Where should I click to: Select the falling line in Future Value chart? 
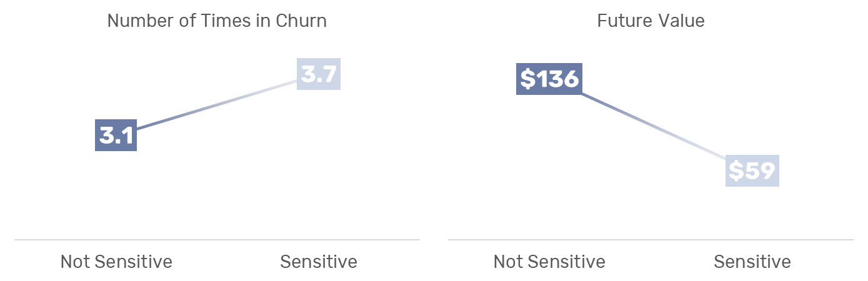(x=654, y=126)
